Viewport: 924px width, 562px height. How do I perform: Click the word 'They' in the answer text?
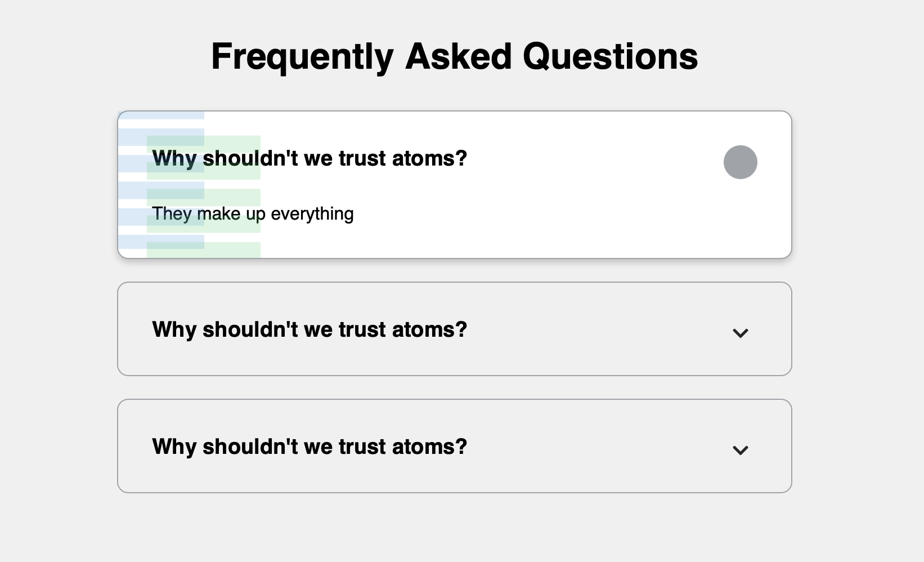pos(172,214)
